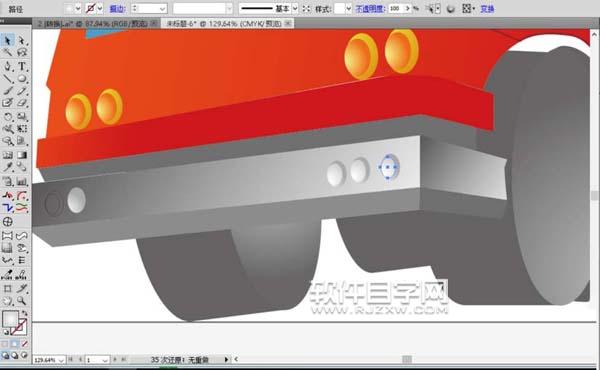The width and height of the screenshot is (600, 370).
Task: Open the 基本 brush definition dropdown
Action: [295, 8]
